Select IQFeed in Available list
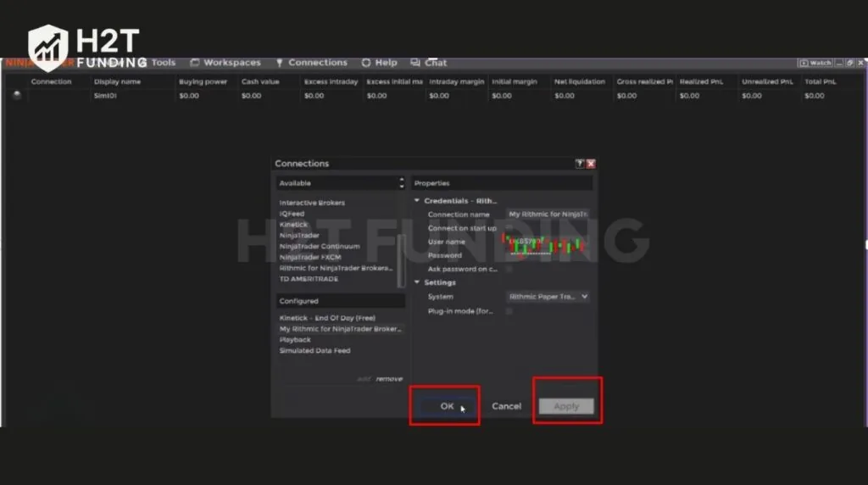The image size is (868, 485). 292,214
